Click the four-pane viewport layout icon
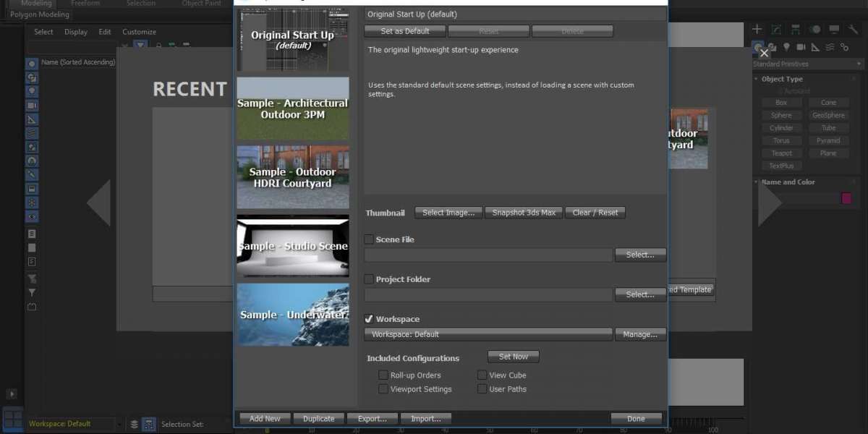 click(x=12, y=419)
